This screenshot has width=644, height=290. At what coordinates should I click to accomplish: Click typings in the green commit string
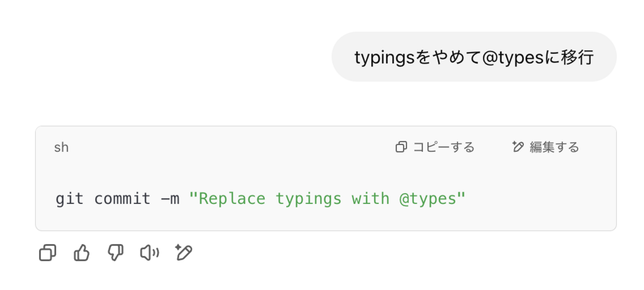309,199
